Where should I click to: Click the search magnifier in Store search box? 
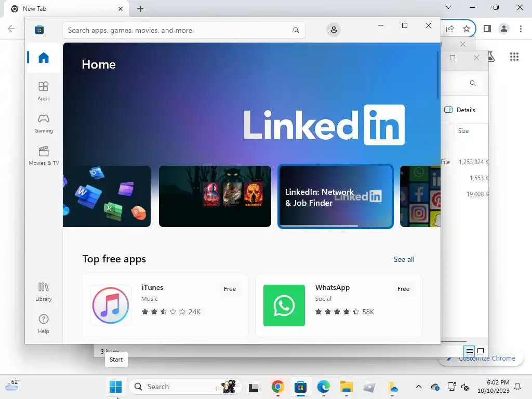[x=296, y=30]
